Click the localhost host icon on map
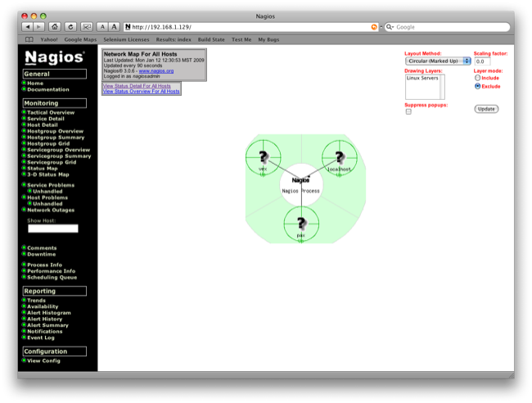532x403 pixels. 340,157
